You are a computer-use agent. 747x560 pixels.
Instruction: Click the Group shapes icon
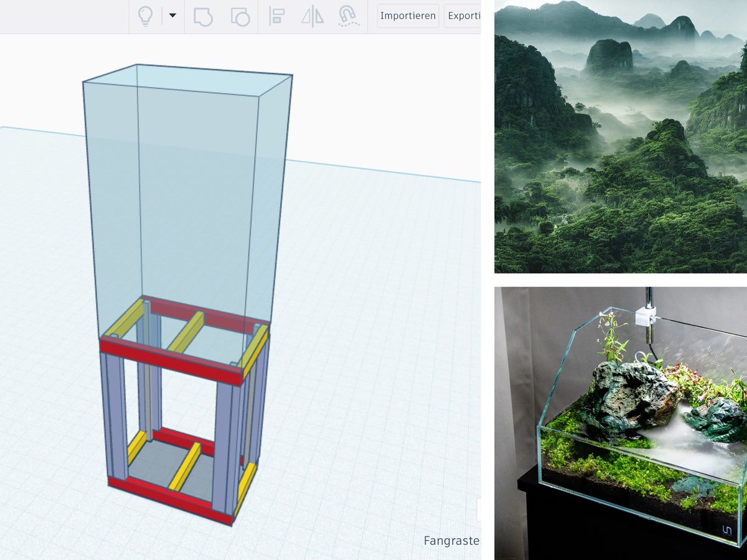pos(203,16)
